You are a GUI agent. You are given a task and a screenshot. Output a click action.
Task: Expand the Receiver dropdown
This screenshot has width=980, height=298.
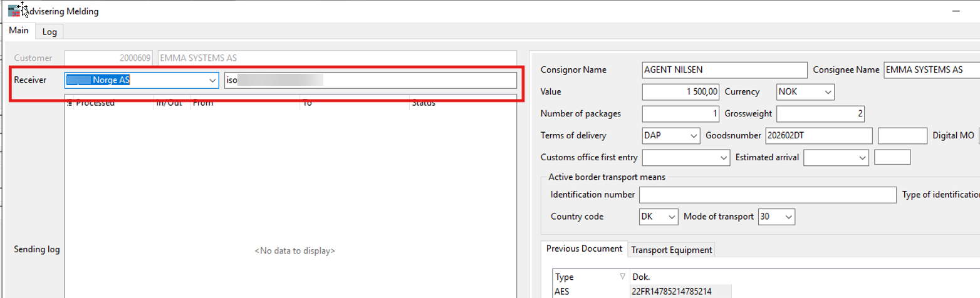[211, 80]
